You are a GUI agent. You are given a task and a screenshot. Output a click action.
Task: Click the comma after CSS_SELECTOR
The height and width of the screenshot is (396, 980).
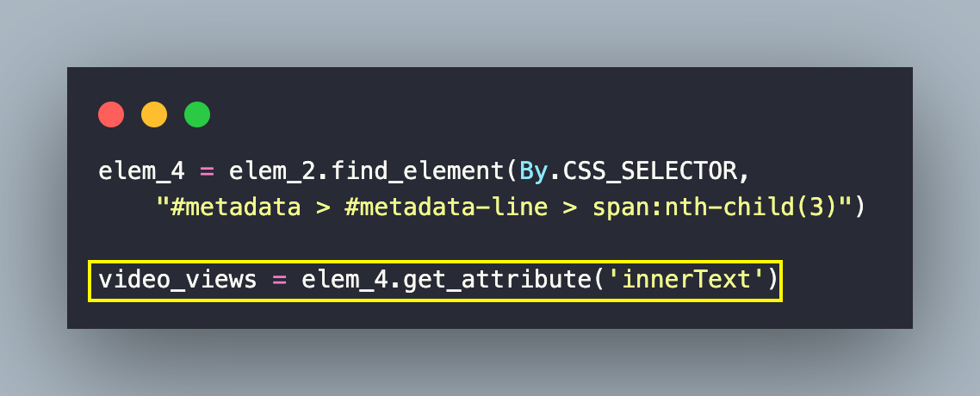coord(744,172)
